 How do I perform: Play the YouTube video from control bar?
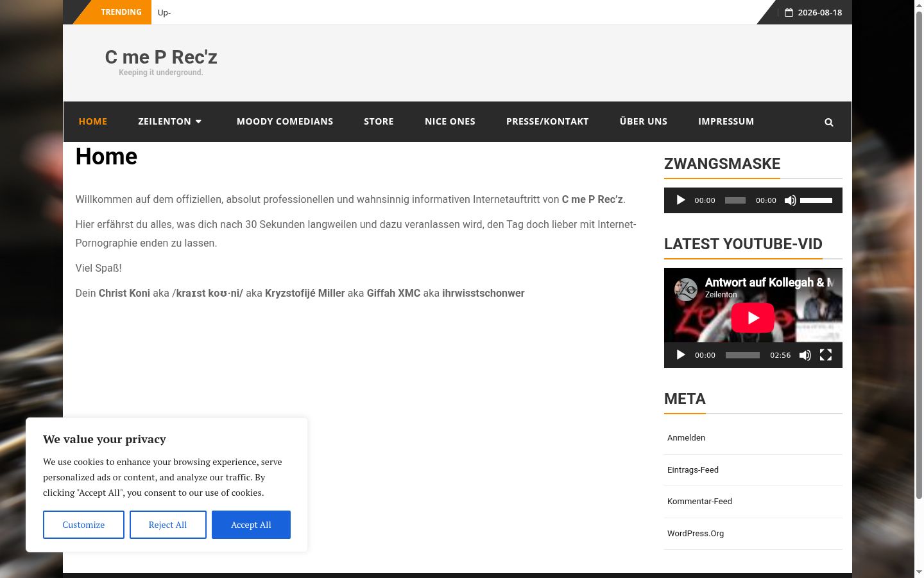[681, 355]
